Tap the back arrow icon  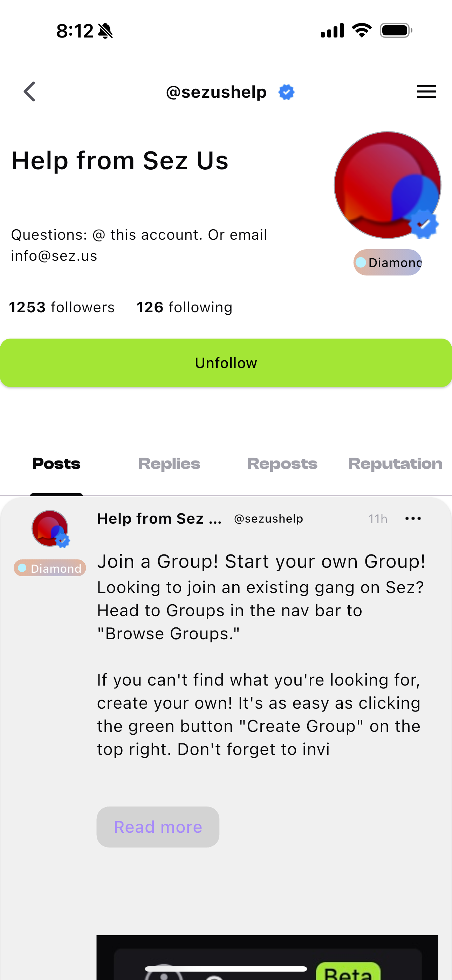[30, 92]
